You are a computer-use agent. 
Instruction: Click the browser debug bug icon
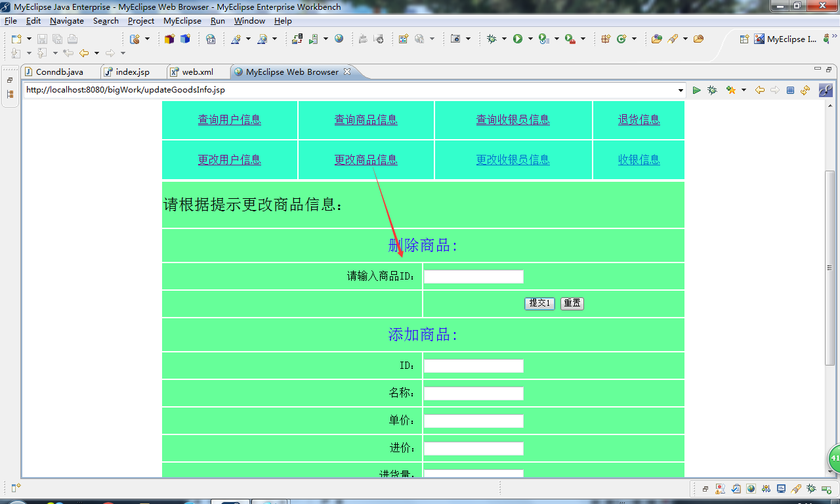712,91
